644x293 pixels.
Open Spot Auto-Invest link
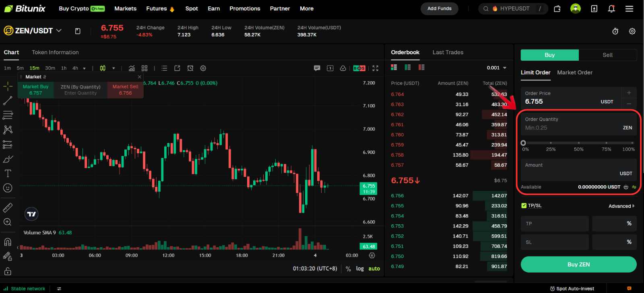(572, 289)
